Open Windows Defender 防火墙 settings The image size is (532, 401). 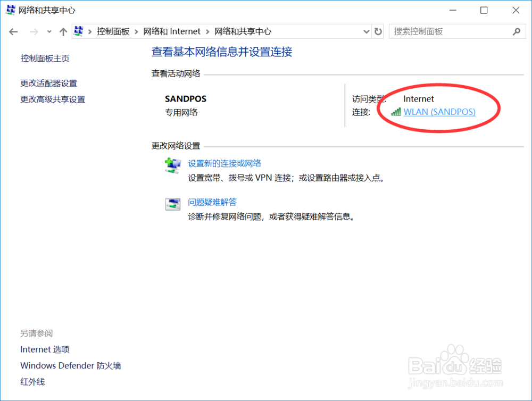click(x=70, y=365)
